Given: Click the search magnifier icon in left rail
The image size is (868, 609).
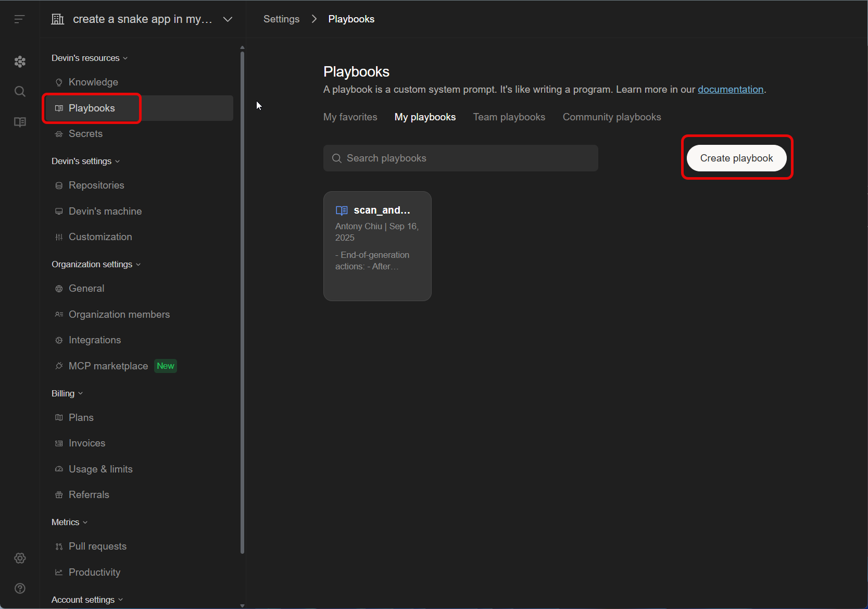Looking at the screenshot, I should click(x=20, y=92).
